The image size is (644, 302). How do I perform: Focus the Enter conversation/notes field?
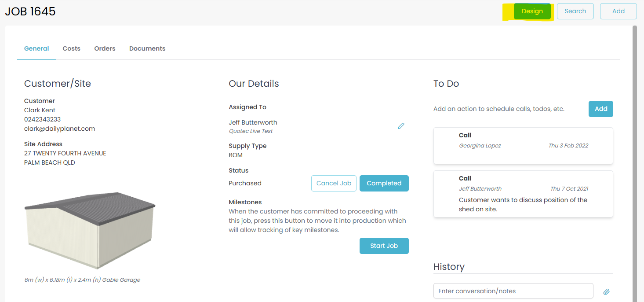pyautogui.click(x=513, y=291)
